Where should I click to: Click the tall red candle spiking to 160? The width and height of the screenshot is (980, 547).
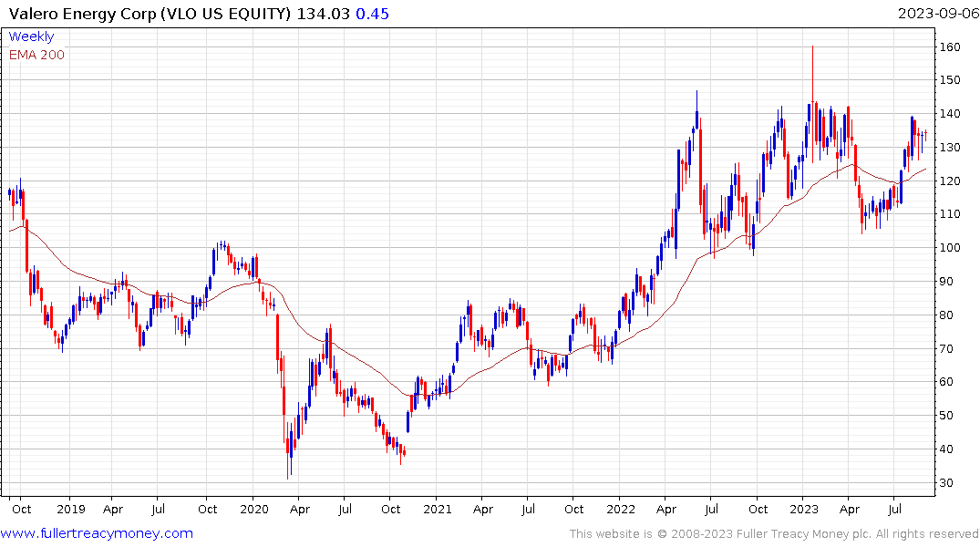click(812, 103)
